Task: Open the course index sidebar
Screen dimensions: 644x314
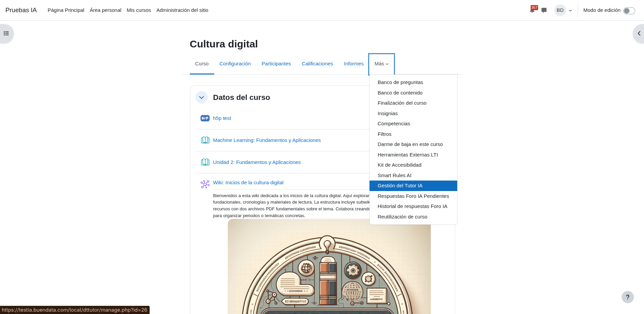Action: click(6, 33)
